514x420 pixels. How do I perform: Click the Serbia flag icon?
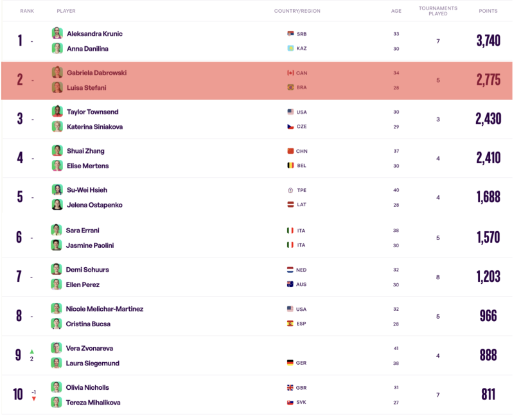pyautogui.click(x=290, y=33)
